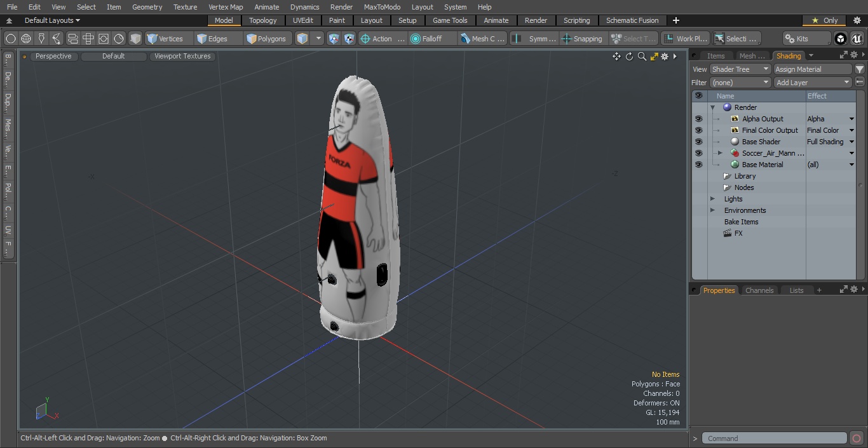Add a new layout tab with plus
The image size is (868, 448).
coord(675,20)
